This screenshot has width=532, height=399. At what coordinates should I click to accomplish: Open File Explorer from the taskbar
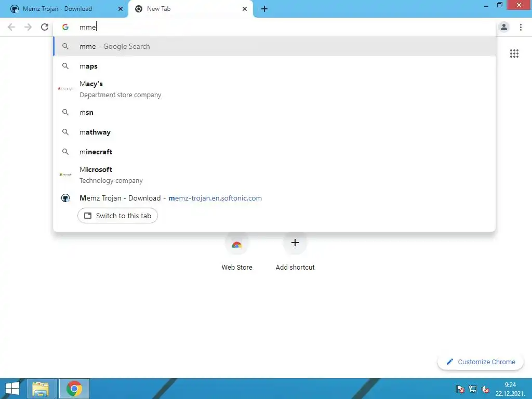click(41, 389)
